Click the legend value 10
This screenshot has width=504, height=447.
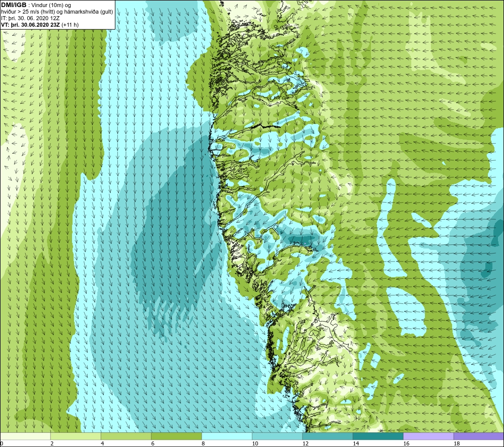255,443
